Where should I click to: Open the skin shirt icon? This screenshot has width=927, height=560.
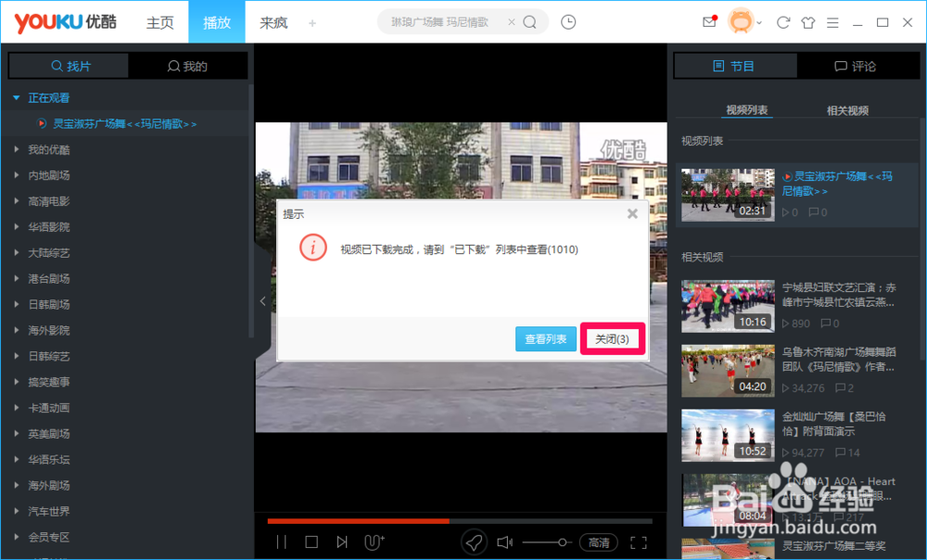coord(808,22)
